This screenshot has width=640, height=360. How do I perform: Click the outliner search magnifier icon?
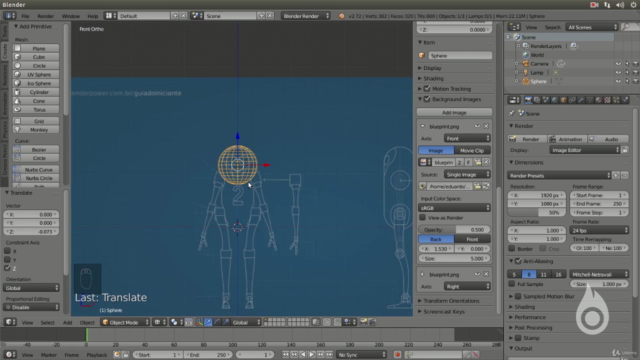coord(625,27)
